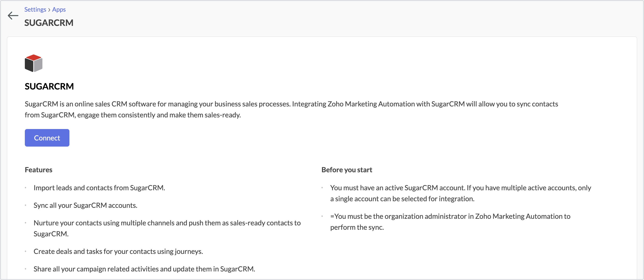Select the Features section heading

[38, 170]
